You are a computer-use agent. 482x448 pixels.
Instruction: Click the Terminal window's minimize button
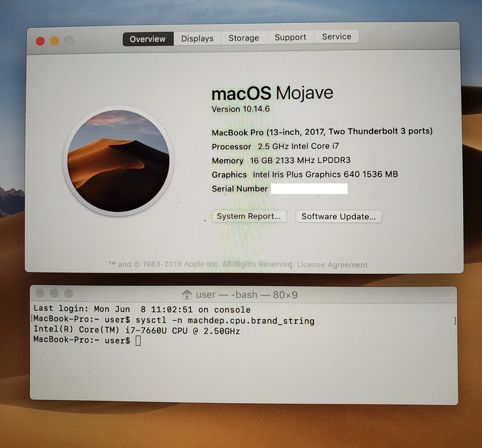click(x=54, y=293)
